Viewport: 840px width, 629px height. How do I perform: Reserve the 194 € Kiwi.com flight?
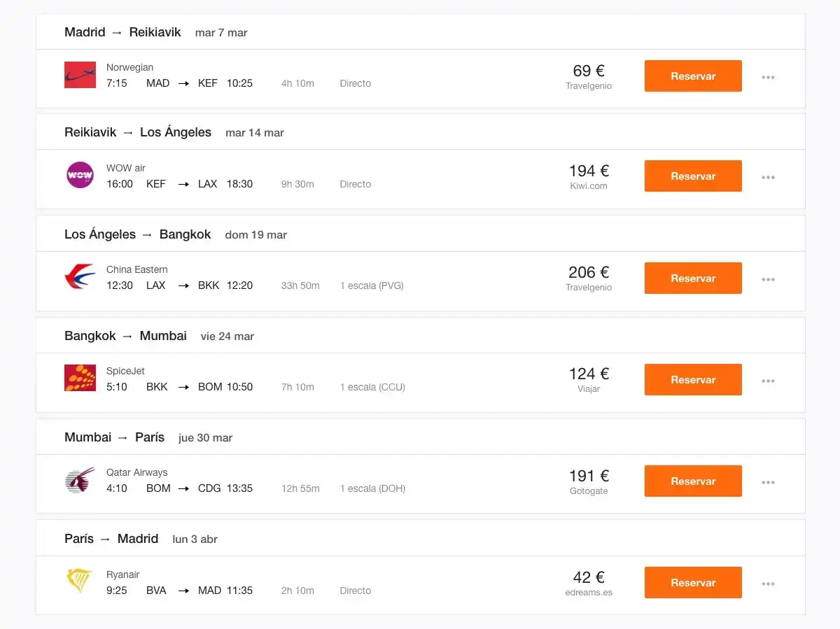pos(693,176)
